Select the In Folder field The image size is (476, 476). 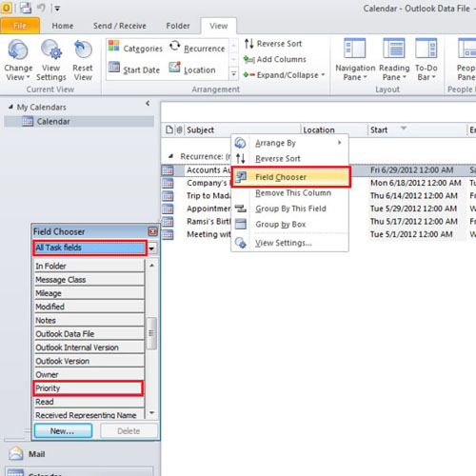tap(89, 266)
